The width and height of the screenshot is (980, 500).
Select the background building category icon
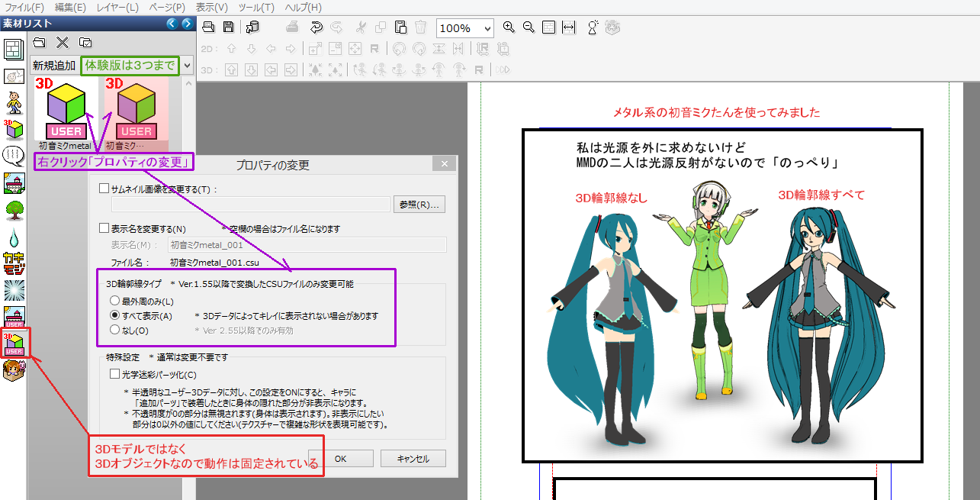tap(14, 183)
